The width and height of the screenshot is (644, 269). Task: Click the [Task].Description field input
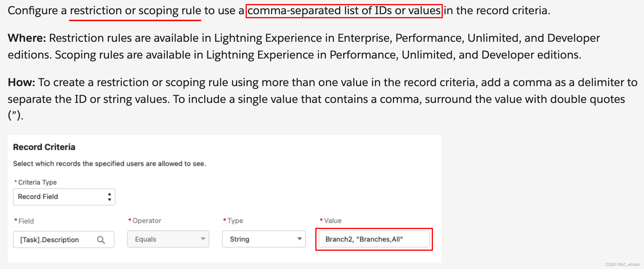coord(64,239)
